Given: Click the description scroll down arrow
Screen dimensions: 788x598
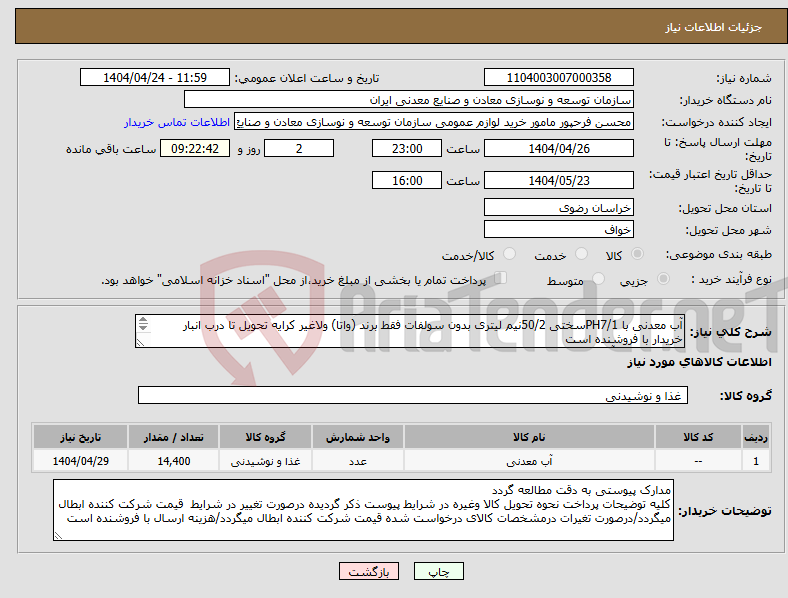Looking at the screenshot, I should pos(143,328).
